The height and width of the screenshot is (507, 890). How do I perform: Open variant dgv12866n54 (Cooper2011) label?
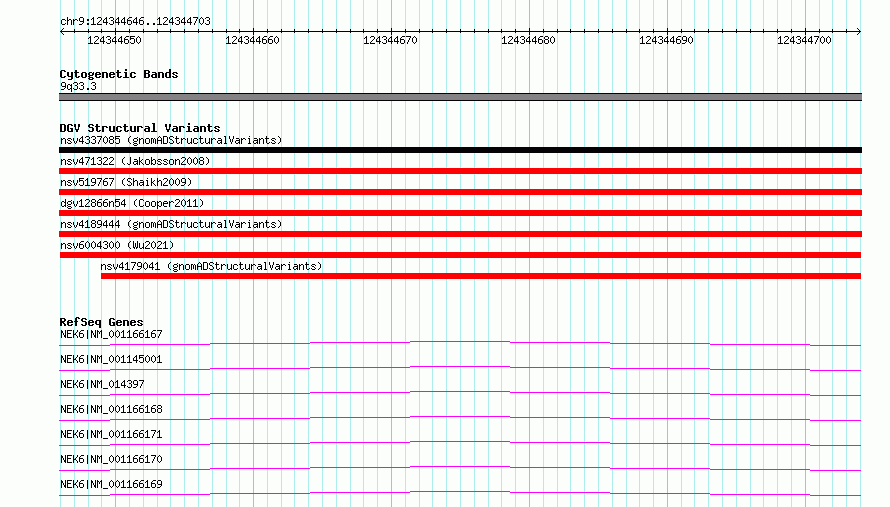[x=132, y=203]
